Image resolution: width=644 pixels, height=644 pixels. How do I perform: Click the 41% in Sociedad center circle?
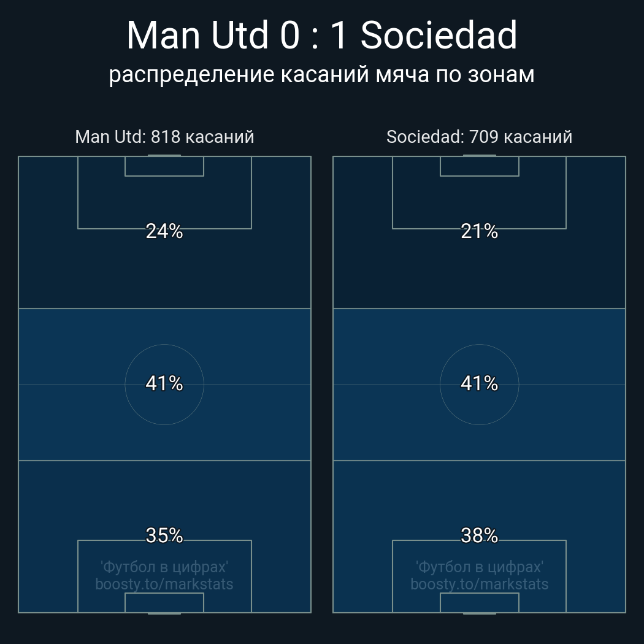479,383
